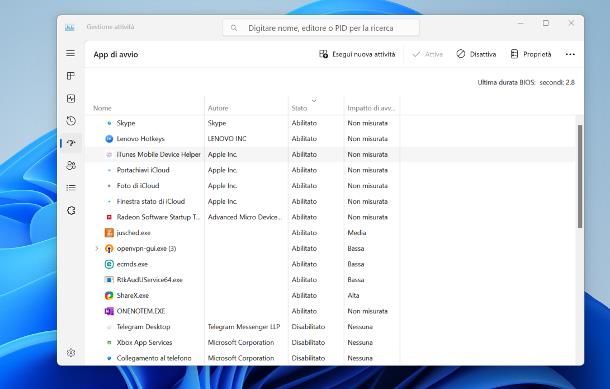
Task: Click the search field for name or PID
Action: pos(321,28)
